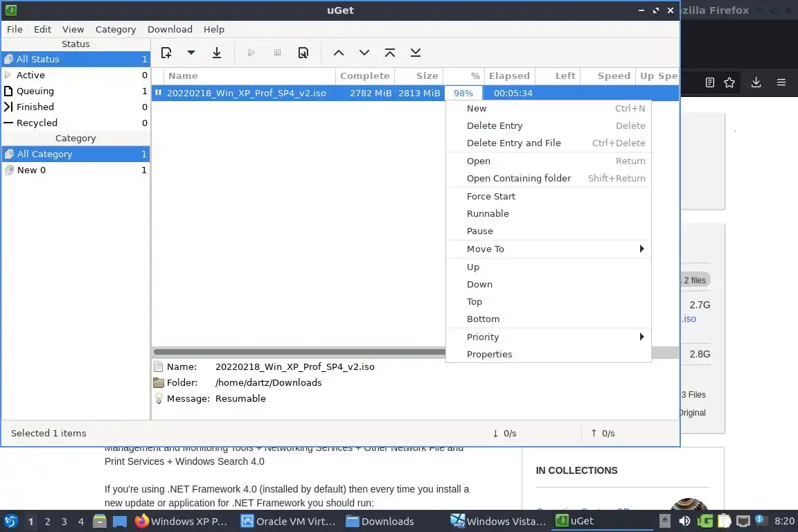Choose Pause in the context menu
This screenshot has height=532, width=798.
[x=549, y=231]
